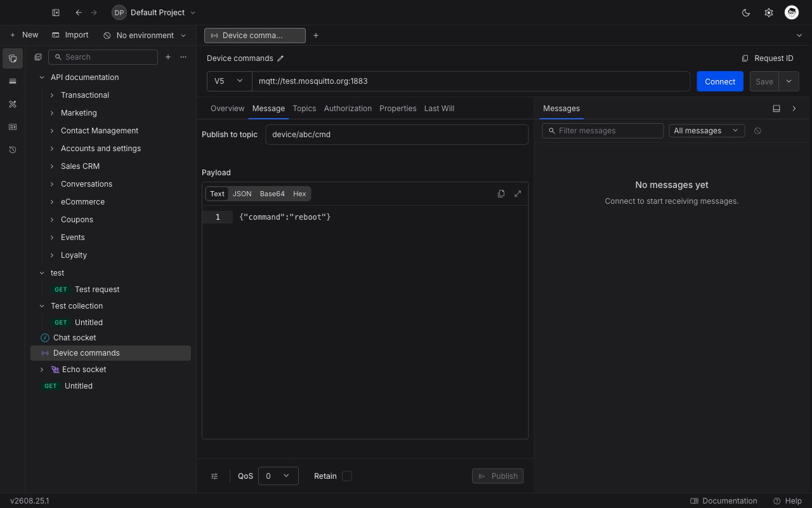Open publish settings sliders icon

coord(214,476)
